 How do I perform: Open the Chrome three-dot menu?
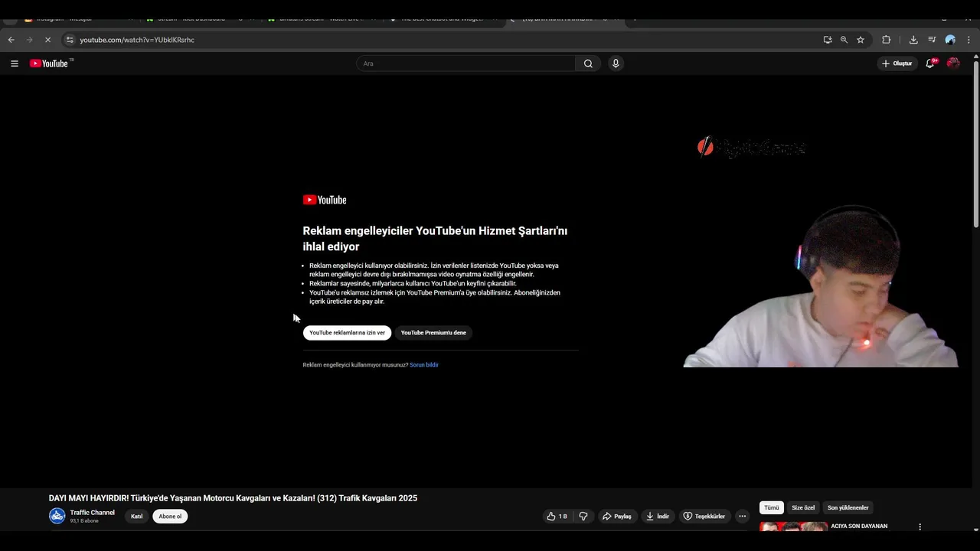(969, 40)
